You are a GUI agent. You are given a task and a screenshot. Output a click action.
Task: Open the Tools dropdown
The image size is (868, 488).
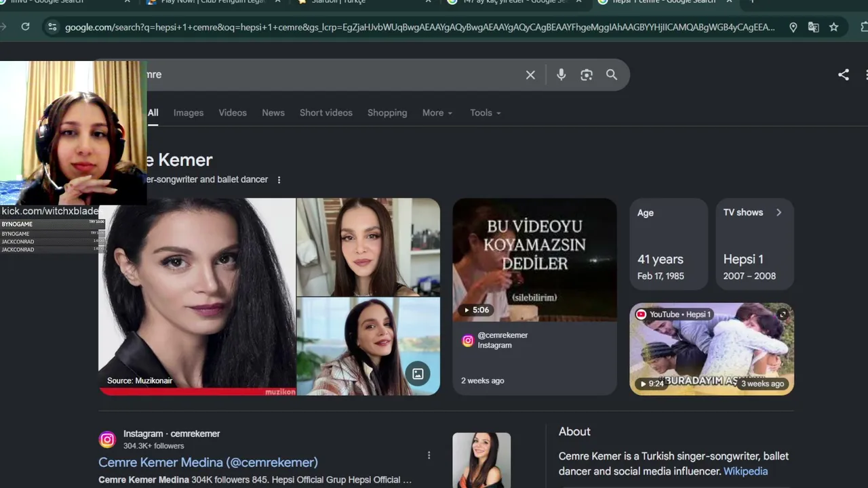tap(485, 113)
